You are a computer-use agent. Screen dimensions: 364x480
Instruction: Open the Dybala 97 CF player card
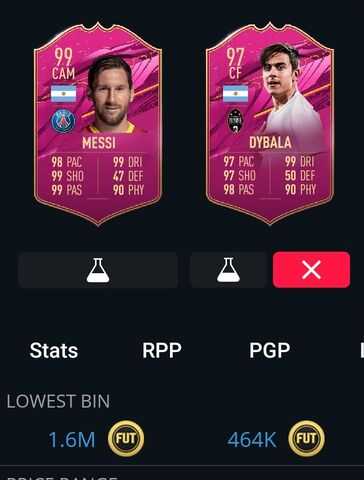[270, 124]
